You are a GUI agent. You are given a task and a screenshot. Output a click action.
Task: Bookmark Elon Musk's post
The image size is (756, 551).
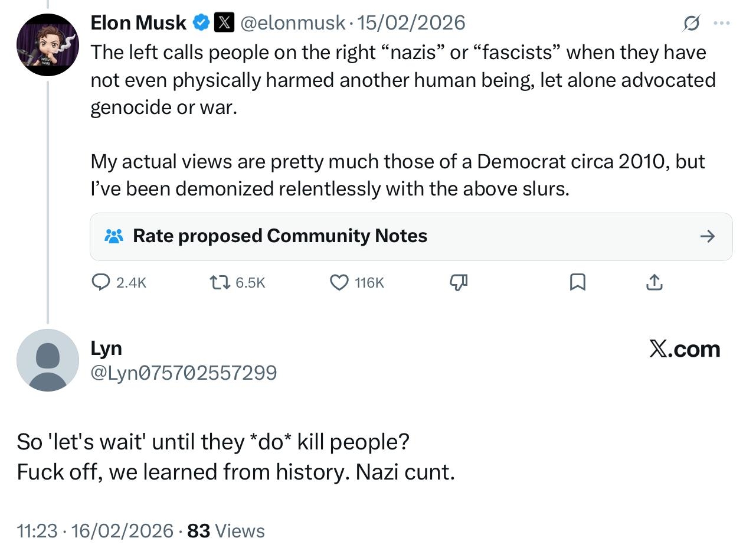pos(578,283)
